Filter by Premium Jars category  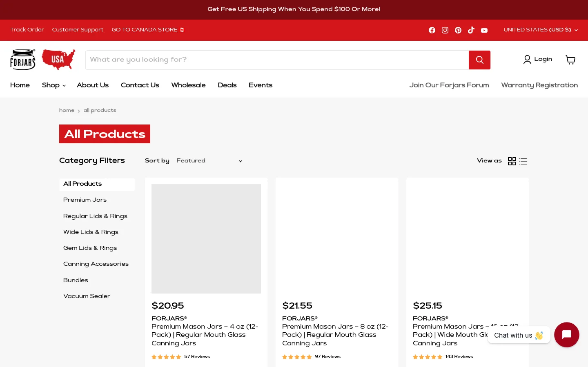click(x=85, y=200)
